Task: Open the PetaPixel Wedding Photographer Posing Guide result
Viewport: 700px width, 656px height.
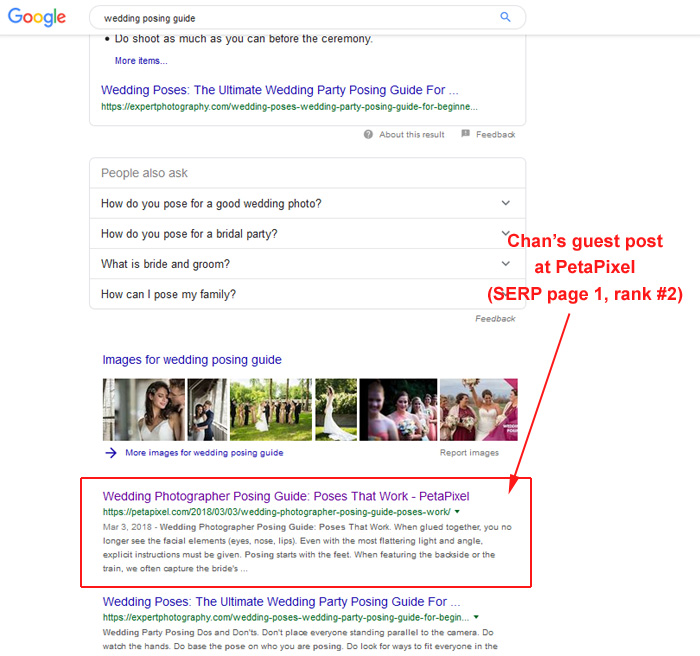Action: 285,496
